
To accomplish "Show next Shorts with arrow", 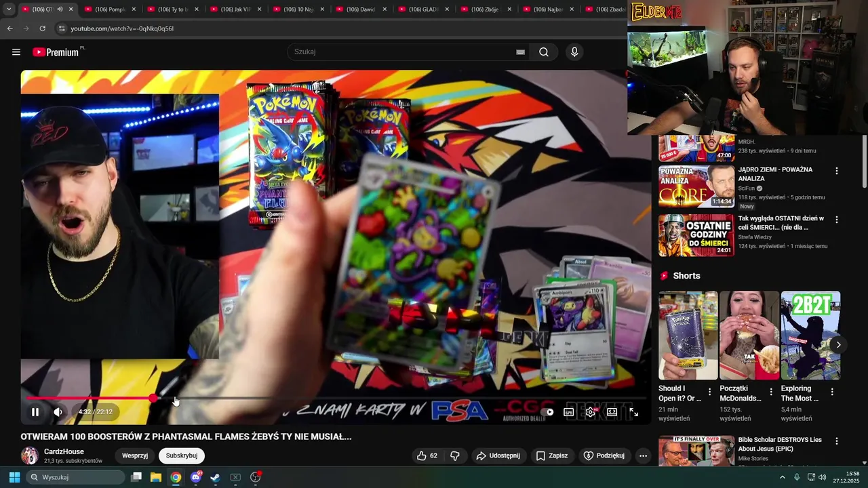I will coord(838,344).
